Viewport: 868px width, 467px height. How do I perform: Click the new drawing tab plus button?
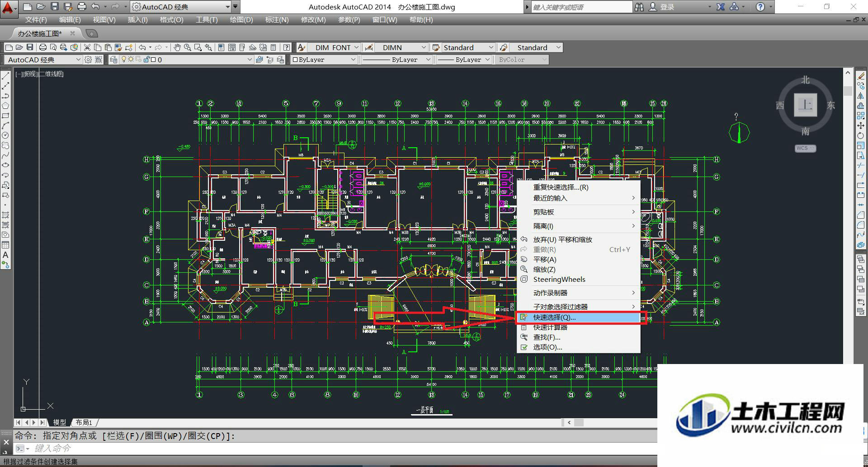tap(91, 33)
